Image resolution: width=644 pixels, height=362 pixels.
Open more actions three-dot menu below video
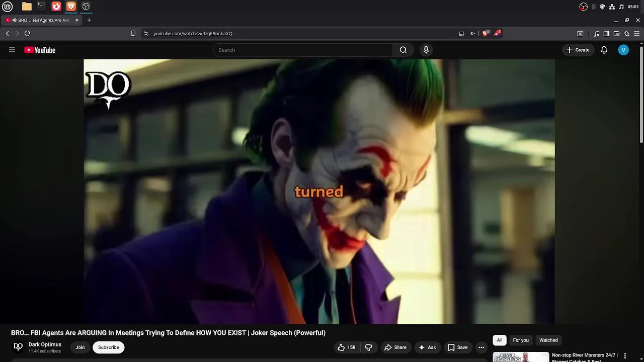481,347
